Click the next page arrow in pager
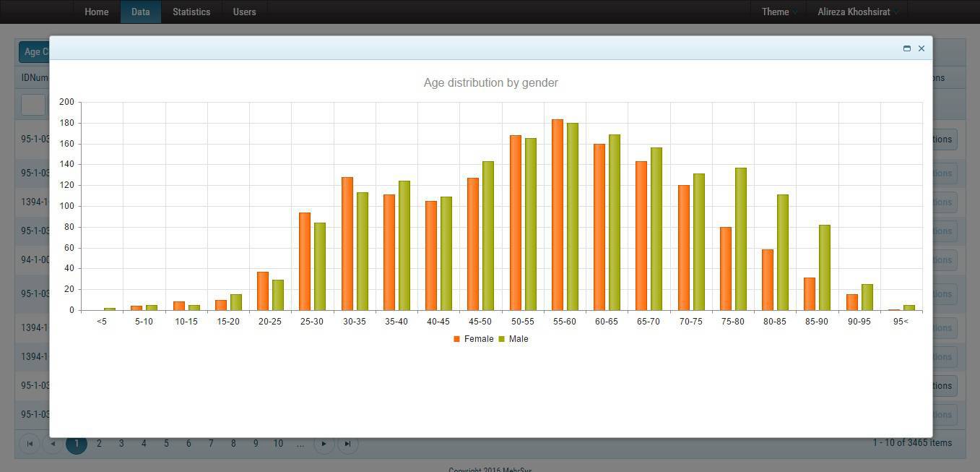Screen dimensions: 980x472 click(324, 444)
